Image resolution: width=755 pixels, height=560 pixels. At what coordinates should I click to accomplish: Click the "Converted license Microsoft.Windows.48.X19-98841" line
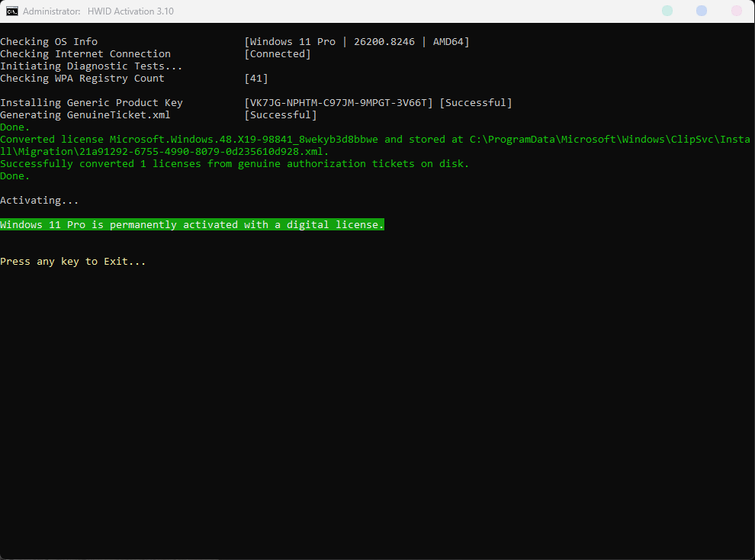(x=375, y=140)
